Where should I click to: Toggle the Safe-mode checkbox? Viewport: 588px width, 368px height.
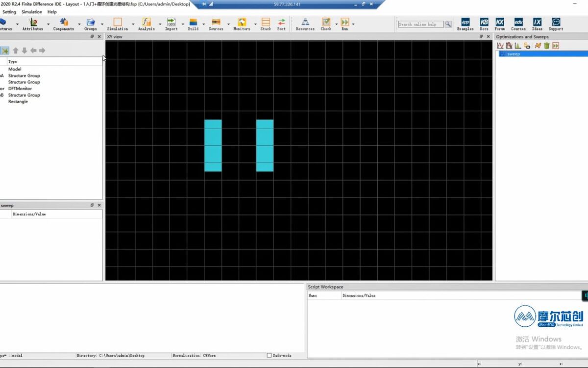click(x=269, y=355)
